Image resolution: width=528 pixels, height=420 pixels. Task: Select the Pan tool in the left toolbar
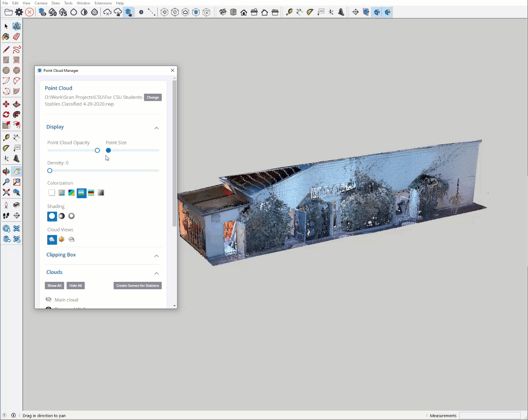[16, 172]
